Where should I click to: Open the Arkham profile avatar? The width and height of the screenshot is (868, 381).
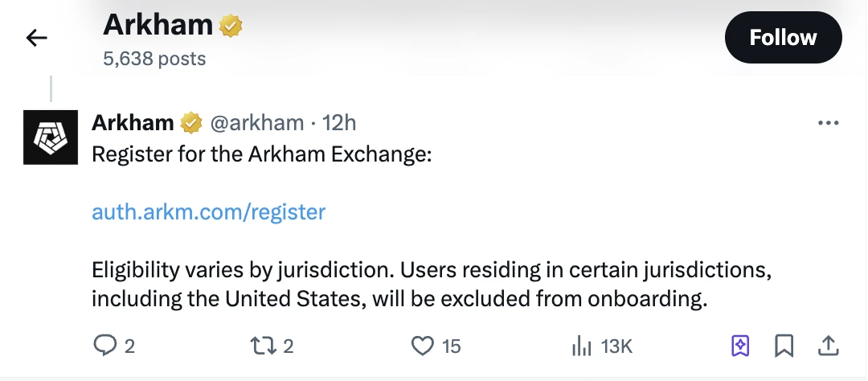[x=51, y=137]
